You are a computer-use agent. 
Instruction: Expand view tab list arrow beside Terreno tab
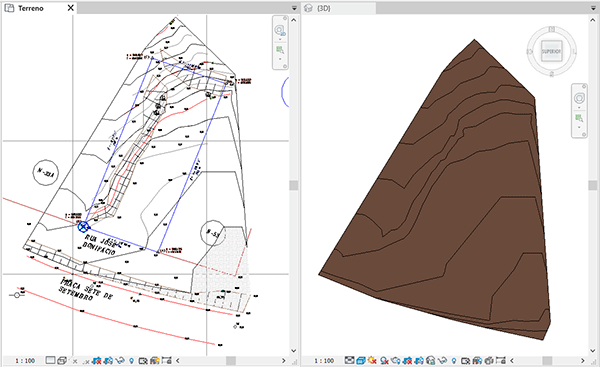(x=294, y=8)
